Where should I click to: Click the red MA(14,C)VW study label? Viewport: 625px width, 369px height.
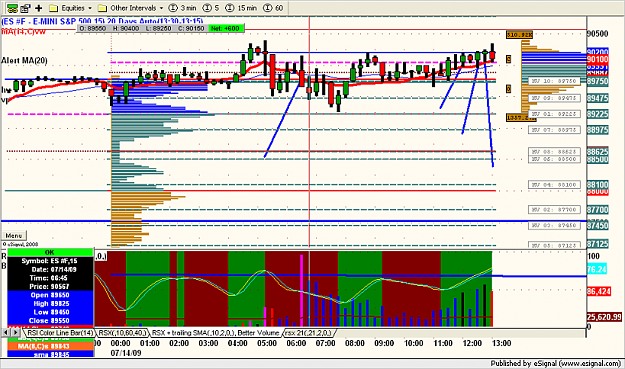23,31
